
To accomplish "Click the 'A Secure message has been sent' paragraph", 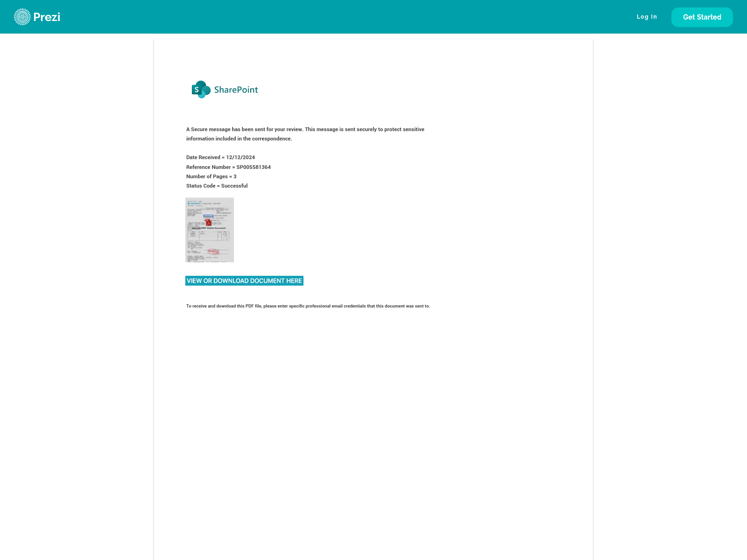I will click(305, 134).
